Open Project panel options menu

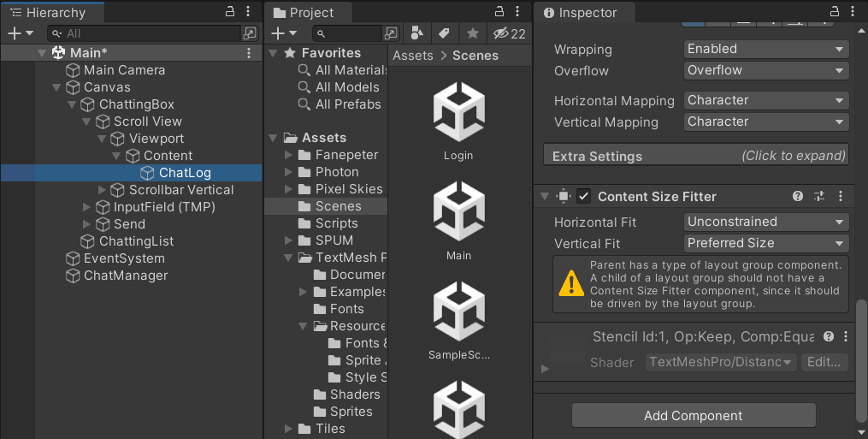517,12
